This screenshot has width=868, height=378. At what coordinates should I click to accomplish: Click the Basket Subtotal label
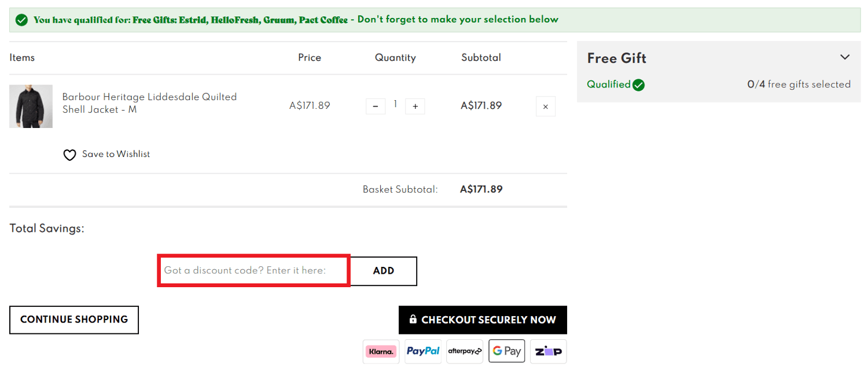[x=400, y=189]
